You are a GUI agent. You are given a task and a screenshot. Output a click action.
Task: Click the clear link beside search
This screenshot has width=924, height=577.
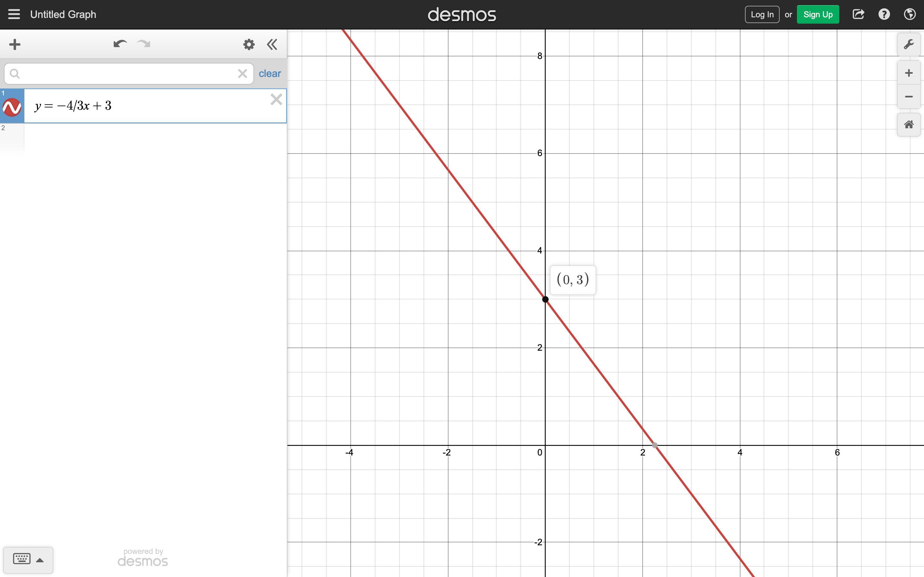269,73
